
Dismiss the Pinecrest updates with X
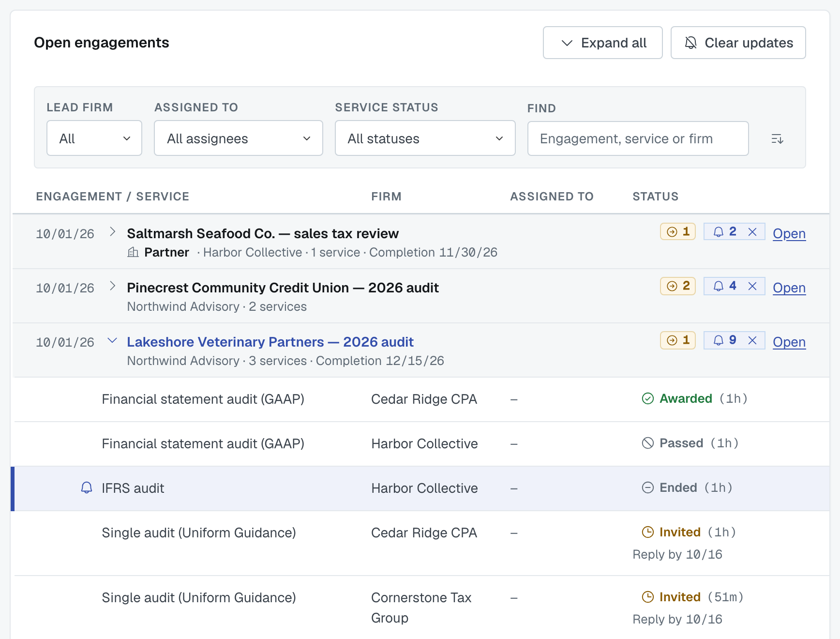pos(752,286)
